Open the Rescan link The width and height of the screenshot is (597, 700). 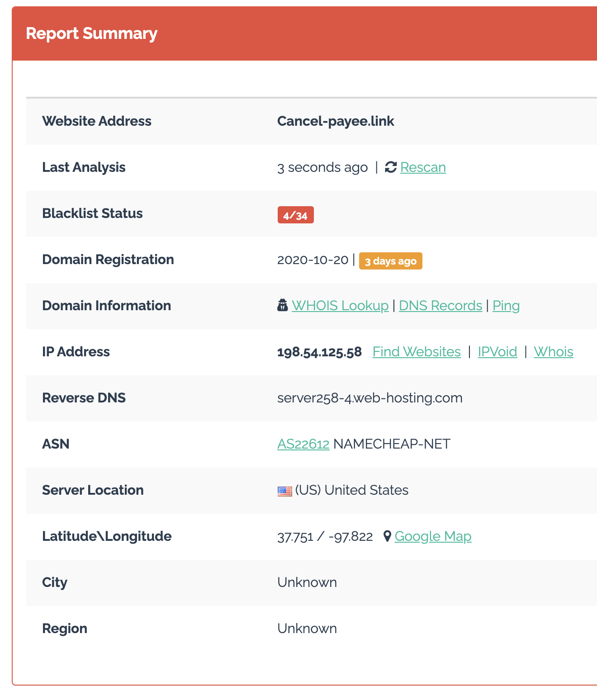pyautogui.click(x=423, y=167)
